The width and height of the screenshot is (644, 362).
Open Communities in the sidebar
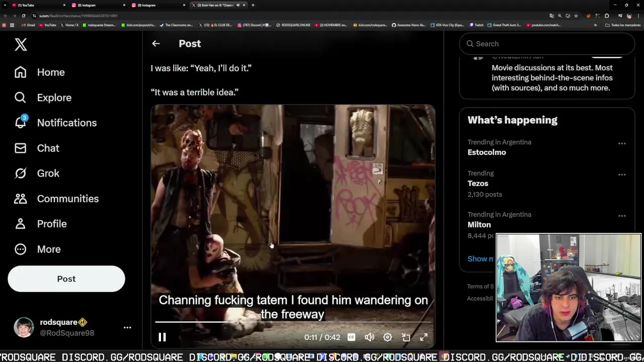point(56,199)
